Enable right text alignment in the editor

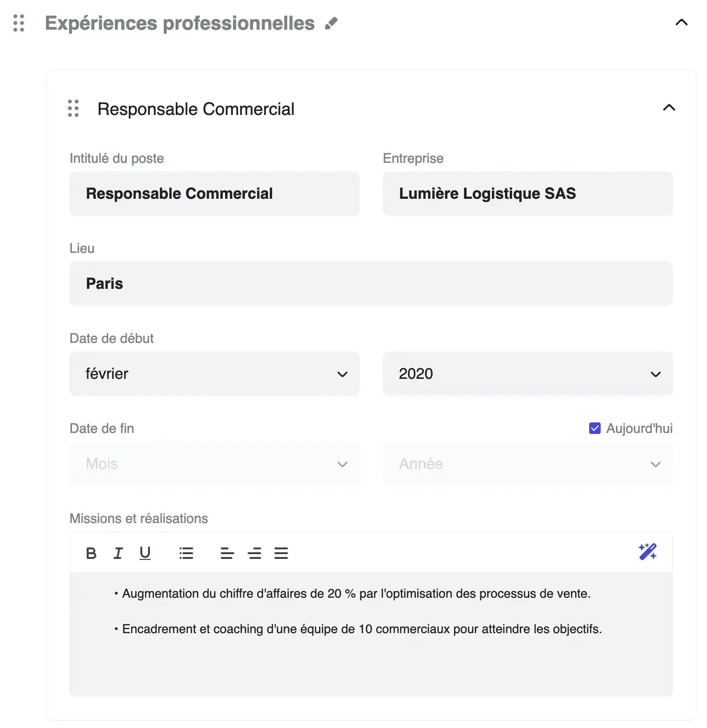coord(282,553)
